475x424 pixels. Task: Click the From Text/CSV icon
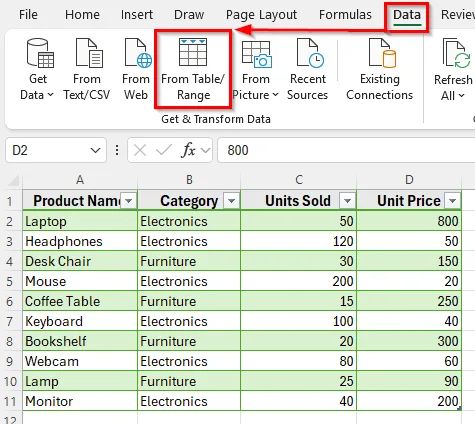pyautogui.click(x=89, y=53)
